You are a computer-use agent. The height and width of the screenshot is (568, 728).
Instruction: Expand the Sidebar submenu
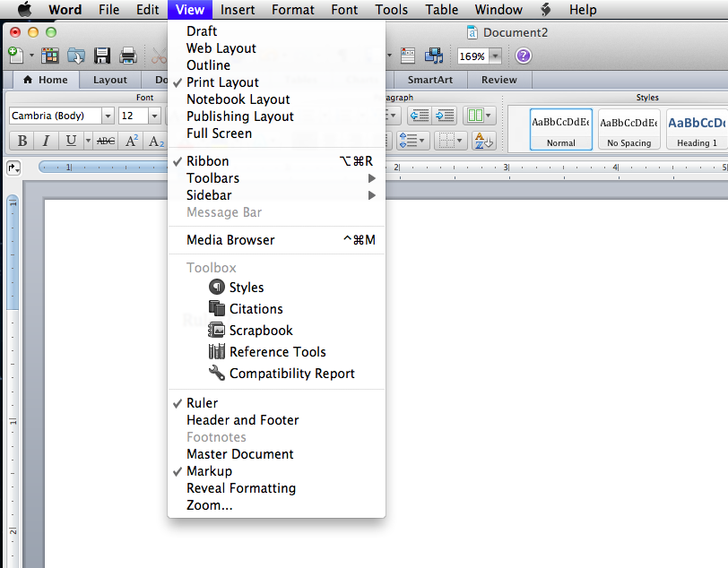(276, 195)
